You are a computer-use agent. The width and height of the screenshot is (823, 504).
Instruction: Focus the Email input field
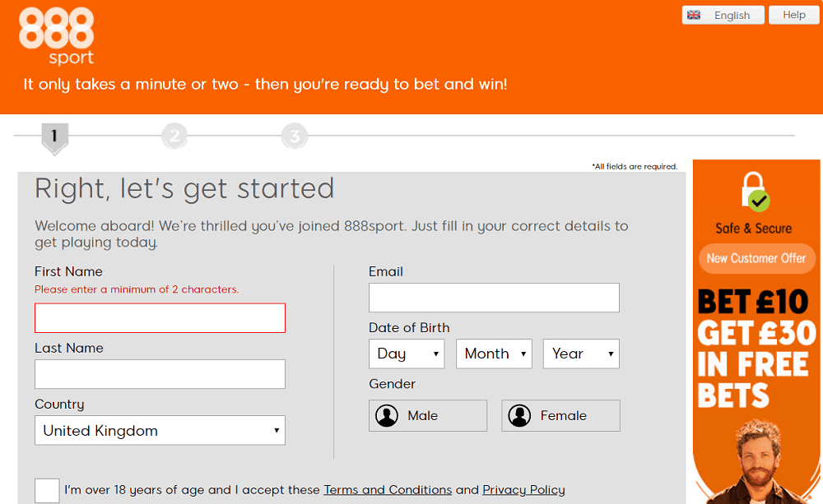click(494, 298)
